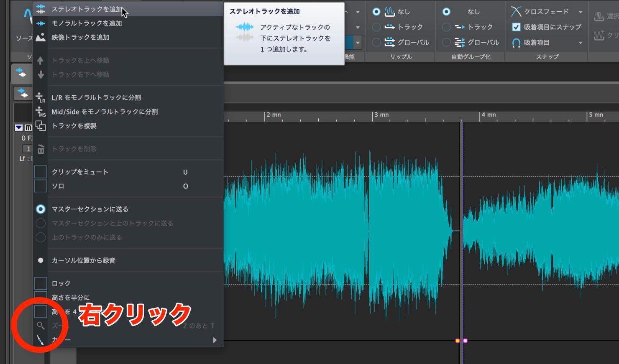Click the 4 mn mark on the time ruler
The image size is (619, 364).
pos(488,115)
